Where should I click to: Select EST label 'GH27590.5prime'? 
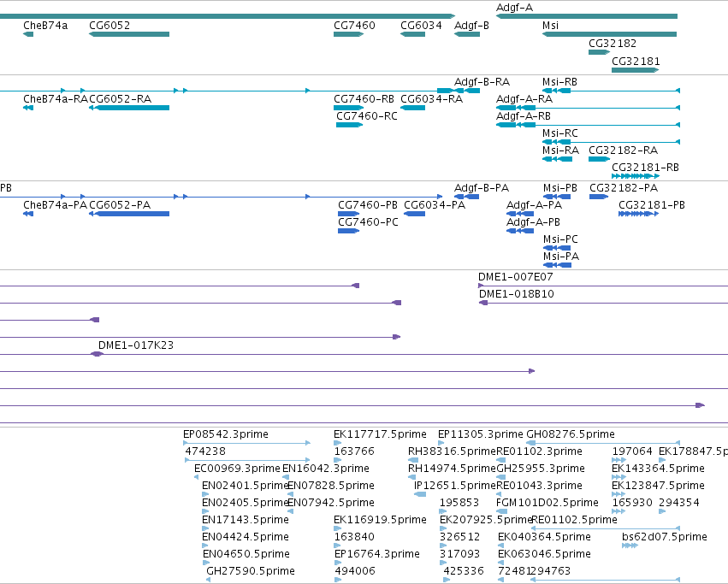coord(251,571)
